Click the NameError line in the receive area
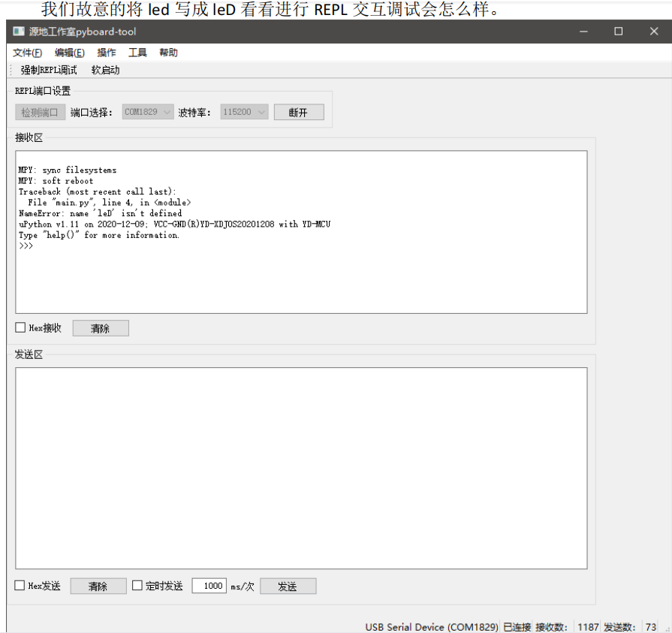 (x=100, y=213)
